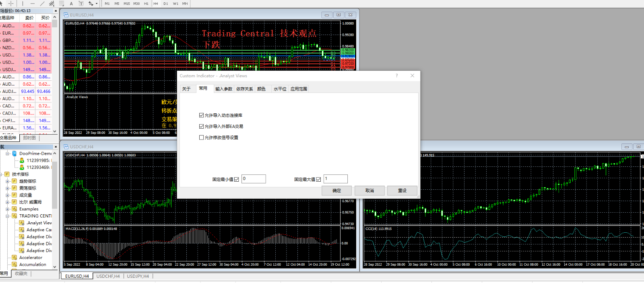Toggle the 固定最大值 checkbox
The width and height of the screenshot is (644, 283).
click(x=318, y=179)
